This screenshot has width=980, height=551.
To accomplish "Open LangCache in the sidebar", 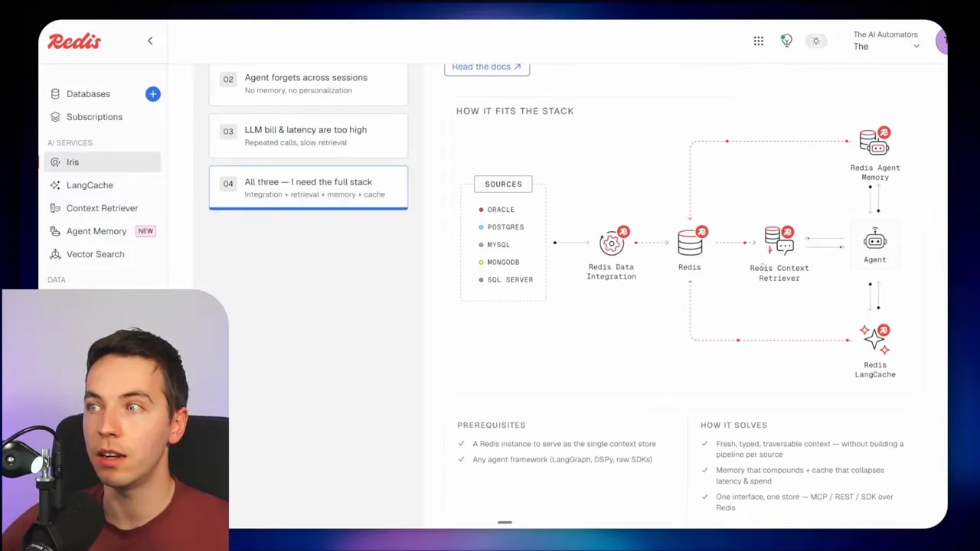I will click(90, 185).
